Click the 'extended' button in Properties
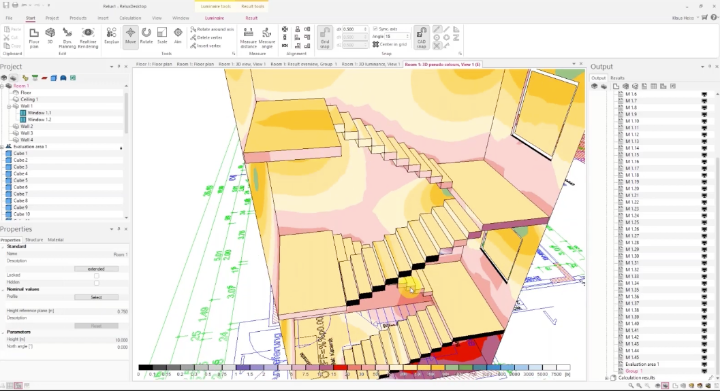This screenshot has width=720, height=391. pos(96,269)
